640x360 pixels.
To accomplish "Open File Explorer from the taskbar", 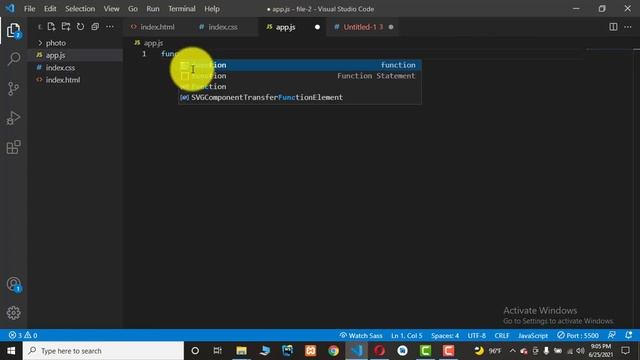I will (241, 351).
